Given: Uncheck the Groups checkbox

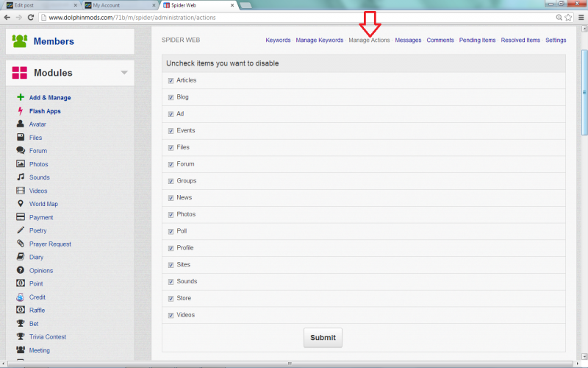Looking at the screenshot, I should click(171, 181).
